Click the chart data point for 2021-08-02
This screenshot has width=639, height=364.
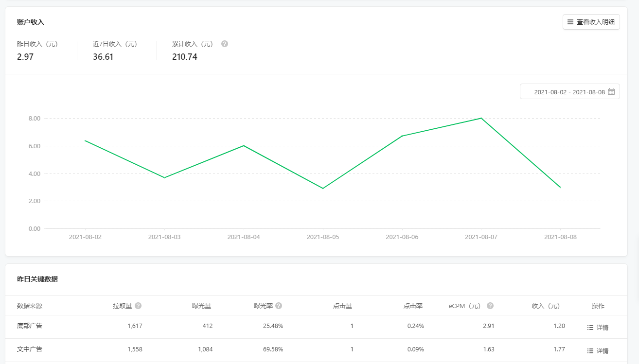coord(85,140)
